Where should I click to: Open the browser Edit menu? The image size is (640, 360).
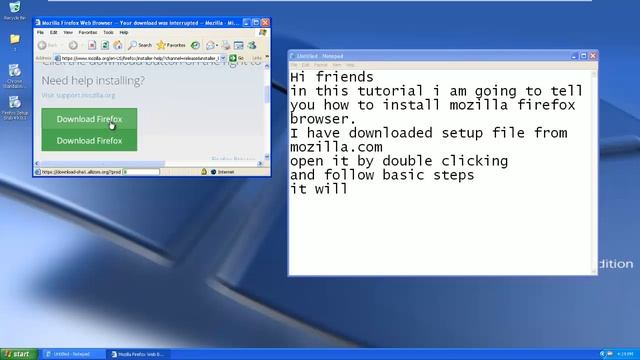(x=53, y=32)
